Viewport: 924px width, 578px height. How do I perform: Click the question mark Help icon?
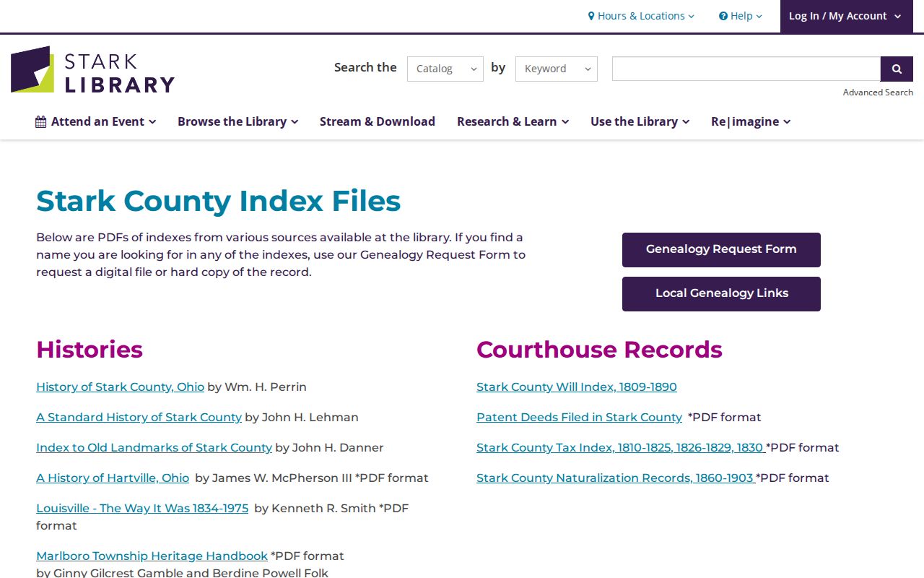tap(723, 16)
